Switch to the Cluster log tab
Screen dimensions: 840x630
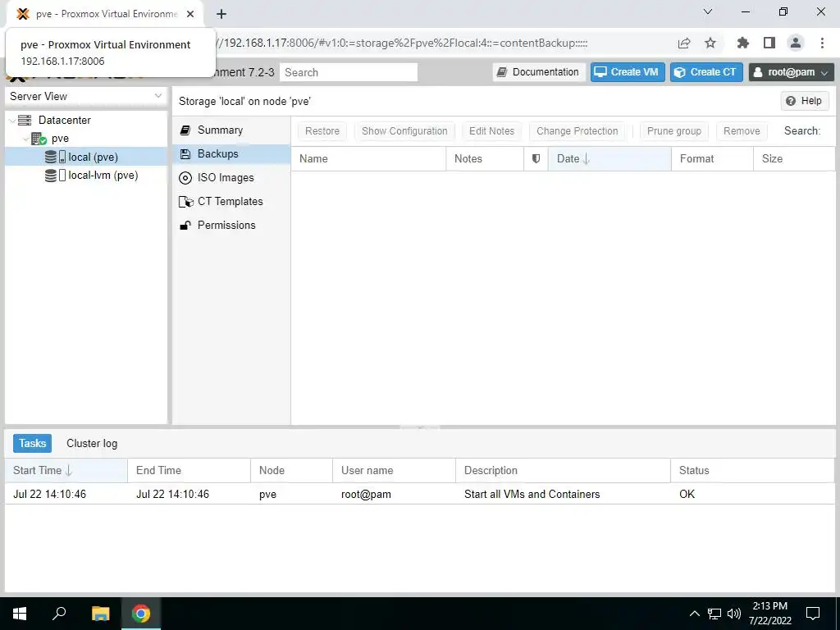tap(92, 444)
